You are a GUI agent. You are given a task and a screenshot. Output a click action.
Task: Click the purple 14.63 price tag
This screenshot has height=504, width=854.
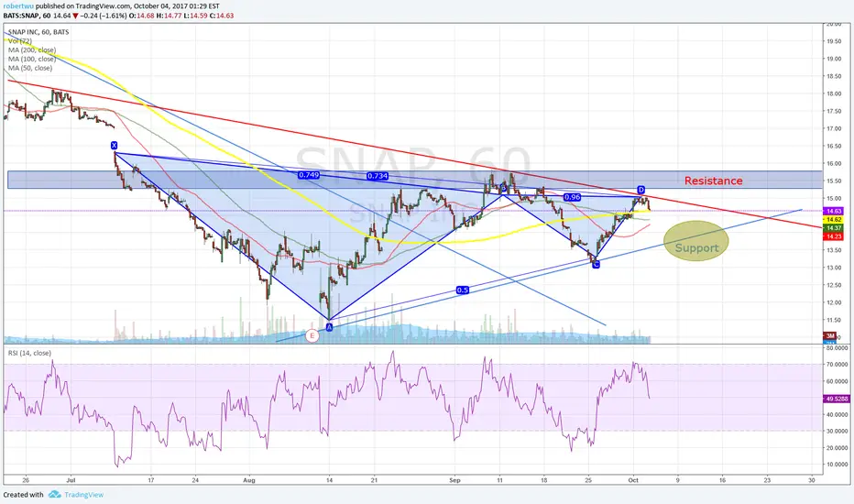coord(834,211)
